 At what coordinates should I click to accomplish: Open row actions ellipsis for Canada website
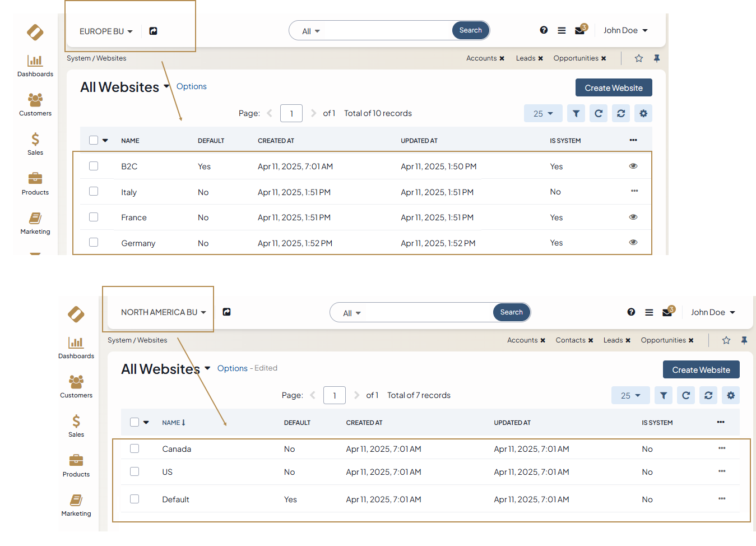[721, 448]
